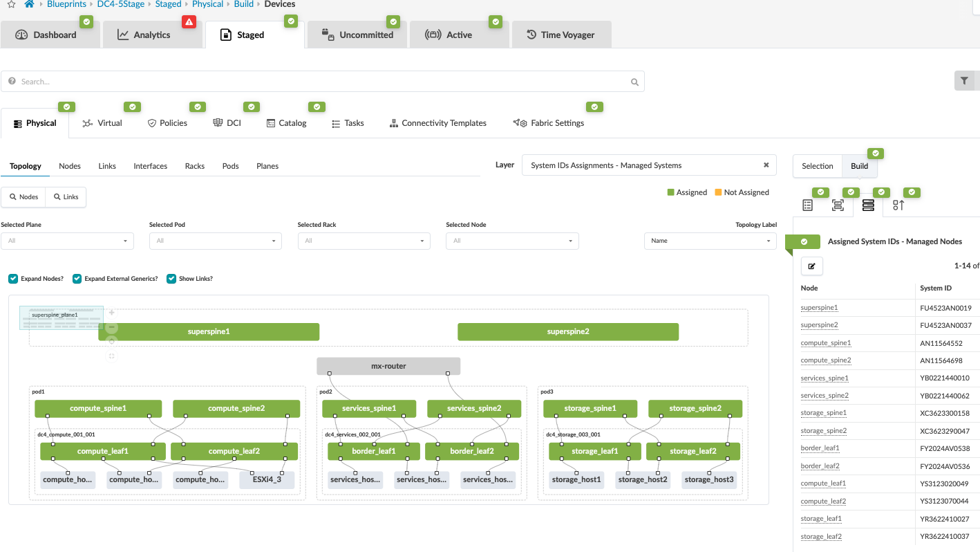Click the edit system IDs pencil button
Screen dimensions: 980x552
click(812, 266)
